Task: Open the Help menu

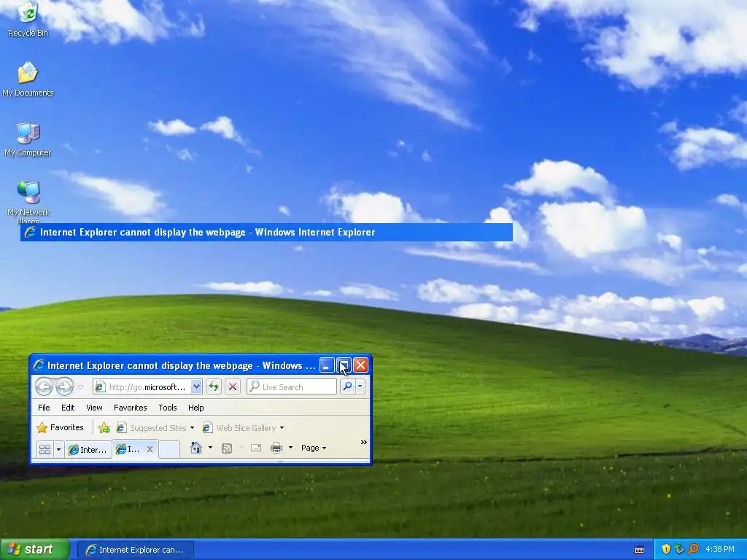Action: 196,408
